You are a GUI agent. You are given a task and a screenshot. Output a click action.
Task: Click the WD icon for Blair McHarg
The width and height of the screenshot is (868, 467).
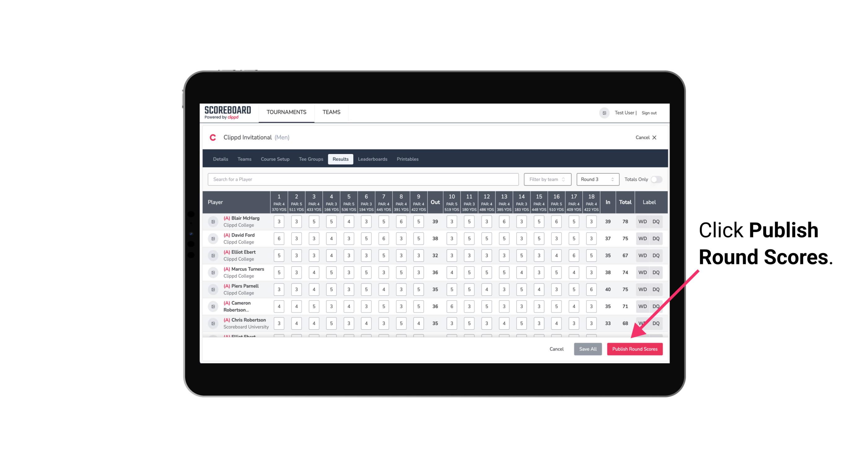pyautogui.click(x=643, y=222)
